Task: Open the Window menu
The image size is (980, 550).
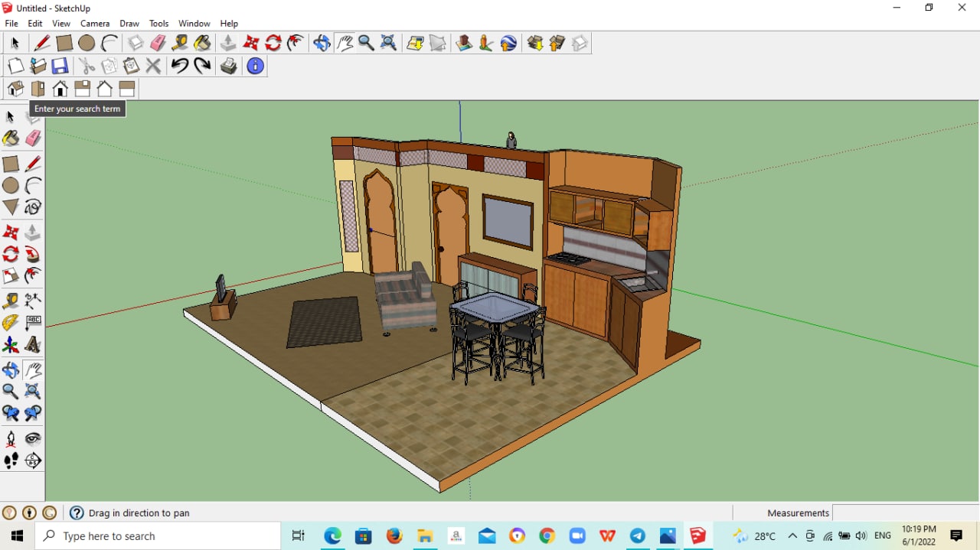Action: tap(194, 24)
